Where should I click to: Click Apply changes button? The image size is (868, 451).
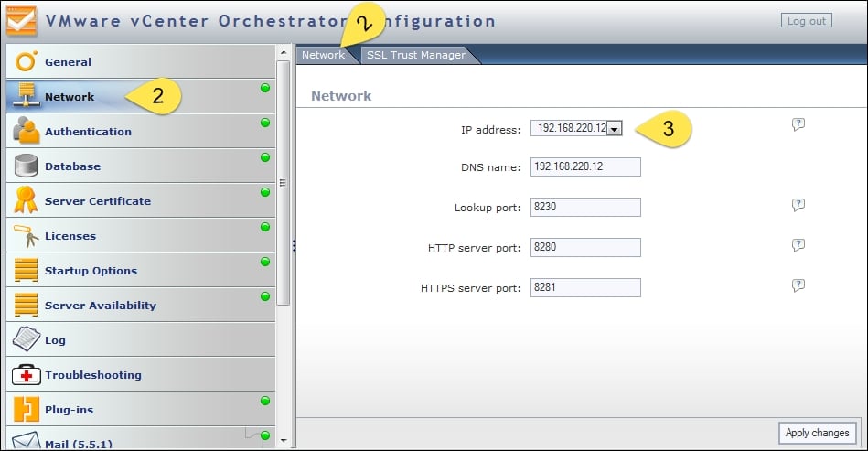[817, 433]
